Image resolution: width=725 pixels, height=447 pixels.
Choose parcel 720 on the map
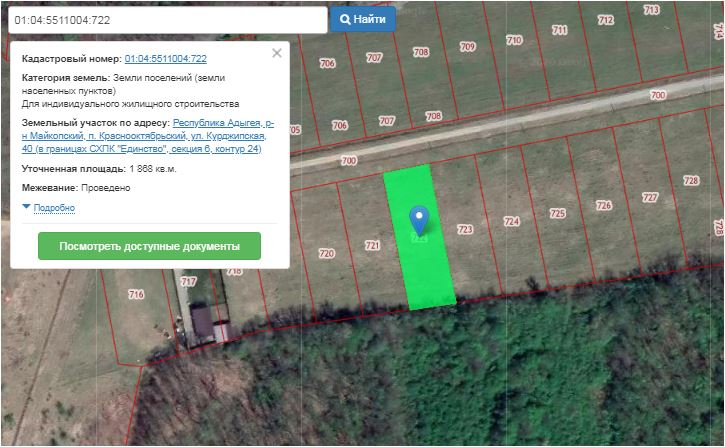coord(326,253)
